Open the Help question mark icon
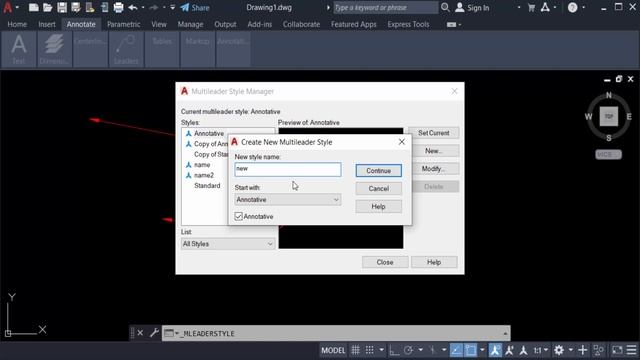640x360 pixels. (573, 7)
